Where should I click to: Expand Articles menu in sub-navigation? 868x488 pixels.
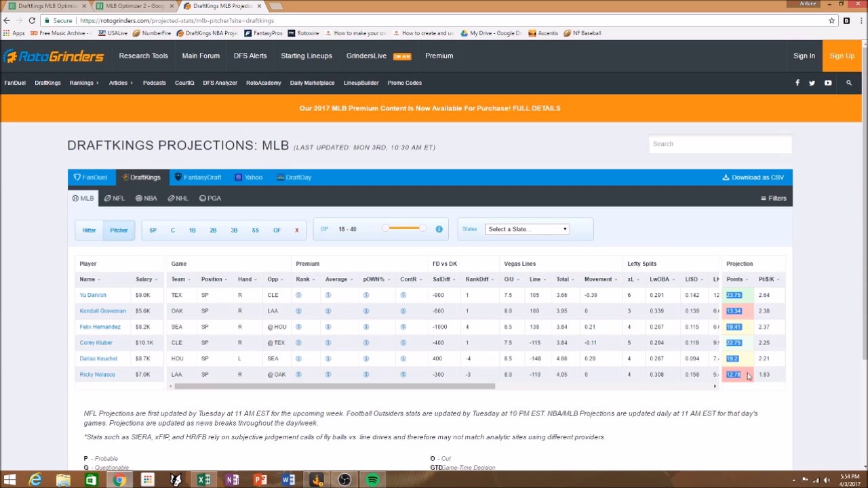(x=121, y=83)
